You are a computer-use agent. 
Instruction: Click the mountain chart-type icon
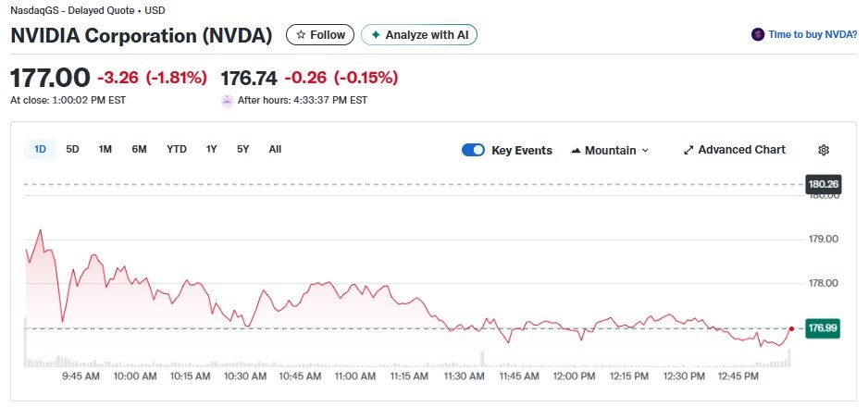pyautogui.click(x=576, y=151)
